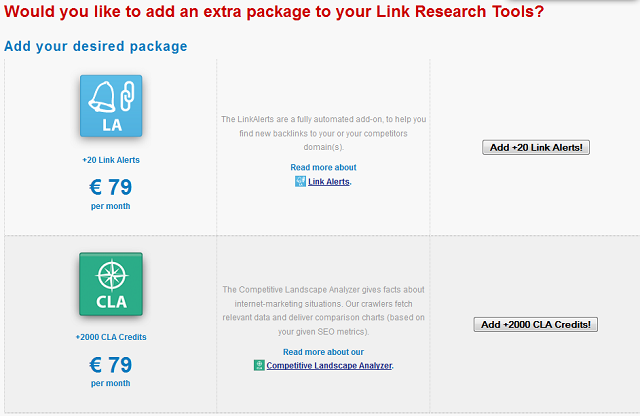The width and height of the screenshot is (640, 416).
Task: Click the € 79 price under Link Alerts
Action: pos(111,187)
